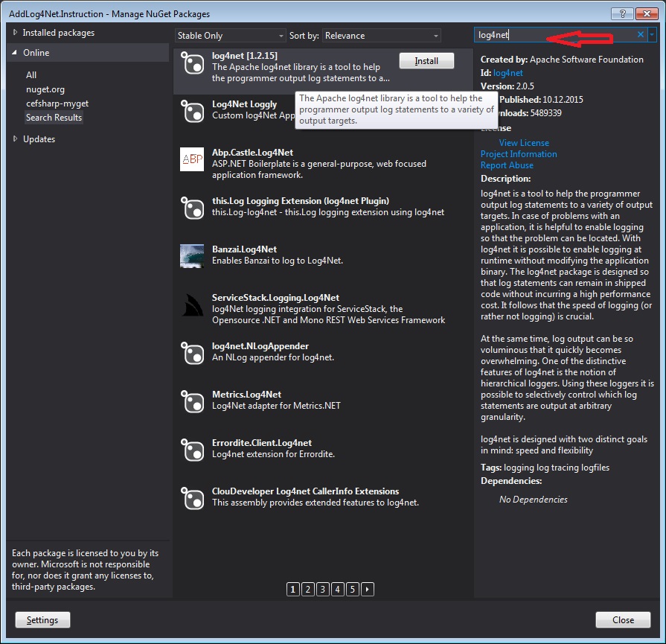This screenshot has width=666, height=644.
Task: Collapse the Online section
Action: (15, 53)
